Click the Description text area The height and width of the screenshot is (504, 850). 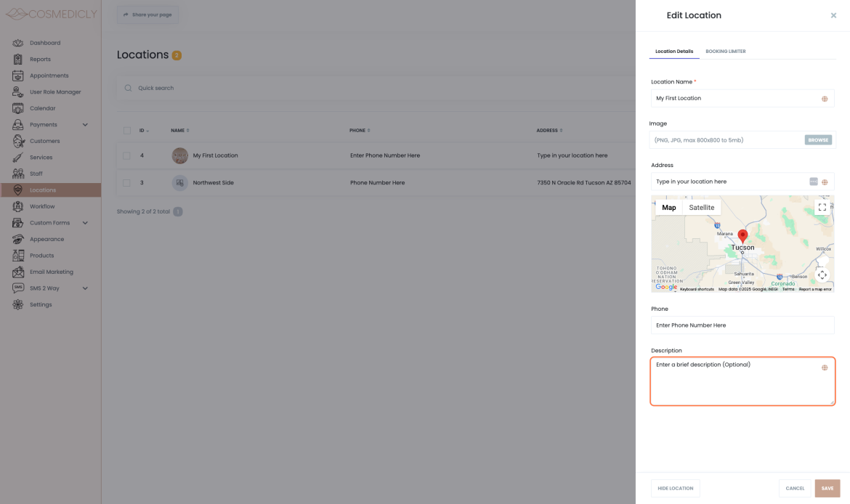click(742, 381)
